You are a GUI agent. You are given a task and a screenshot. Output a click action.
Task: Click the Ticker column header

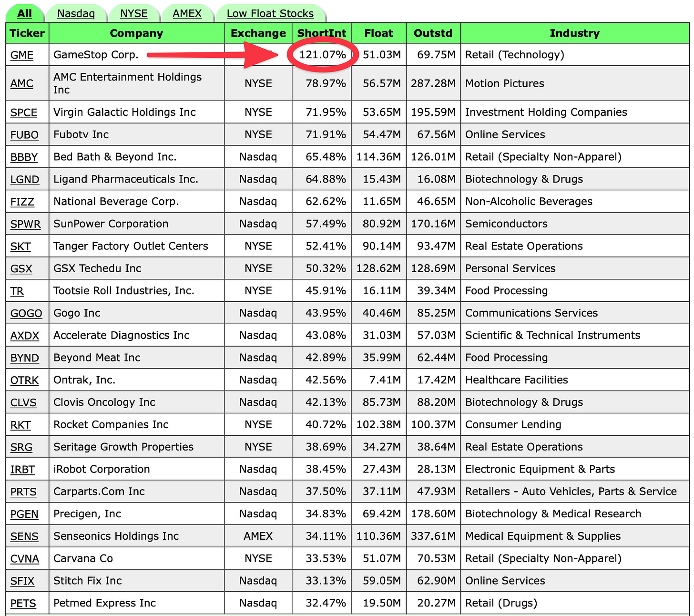[x=27, y=33]
